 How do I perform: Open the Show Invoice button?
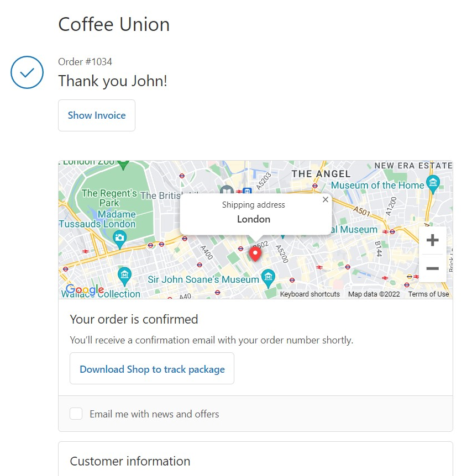[97, 115]
